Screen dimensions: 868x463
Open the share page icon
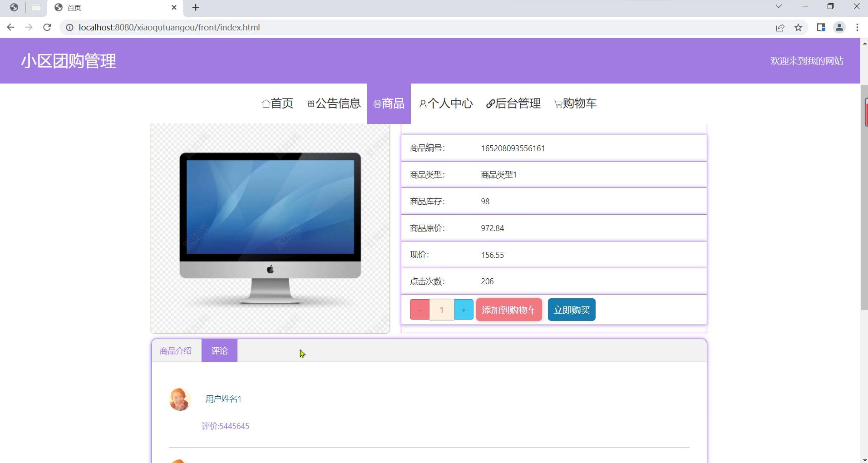click(780, 28)
